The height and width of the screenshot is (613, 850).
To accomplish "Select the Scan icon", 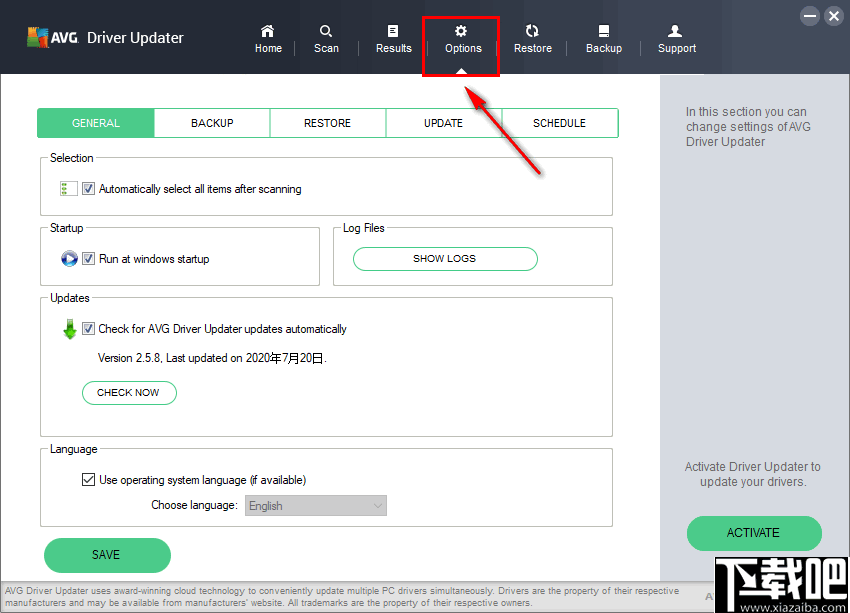I will (x=326, y=38).
